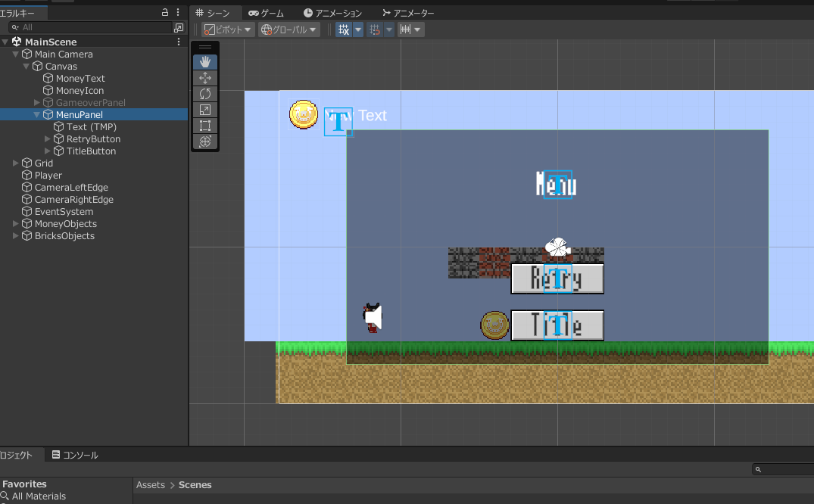The image size is (814, 504).
Task: Toggle snap increment ruler button
Action: coord(406,30)
